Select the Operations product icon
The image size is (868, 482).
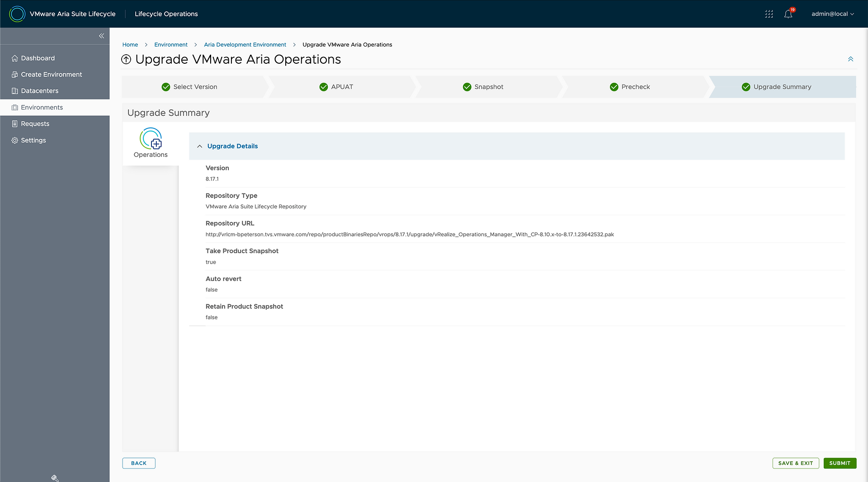151,138
